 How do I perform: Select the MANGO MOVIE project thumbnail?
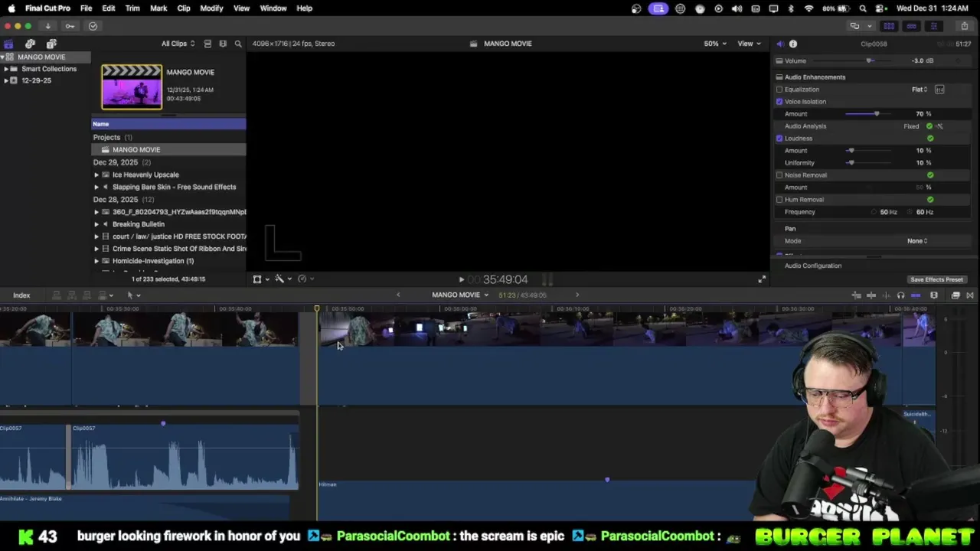[x=132, y=87]
